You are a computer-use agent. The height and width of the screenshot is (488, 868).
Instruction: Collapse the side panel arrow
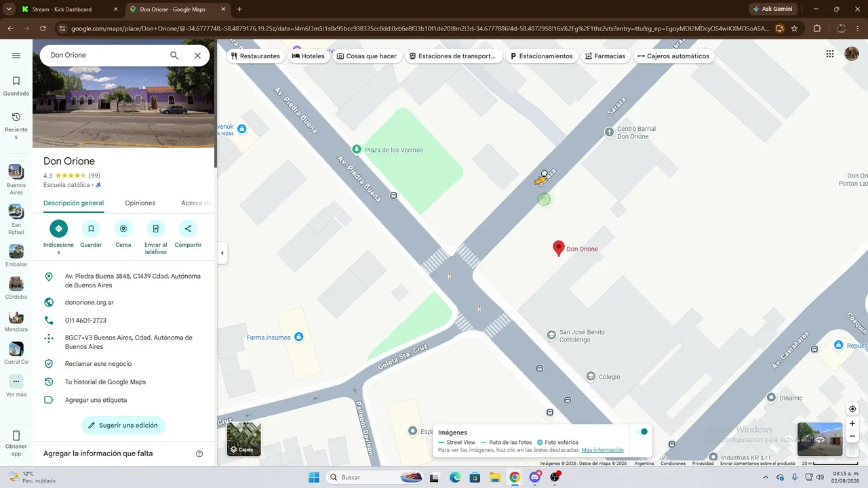pyautogui.click(x=222, y=253)
